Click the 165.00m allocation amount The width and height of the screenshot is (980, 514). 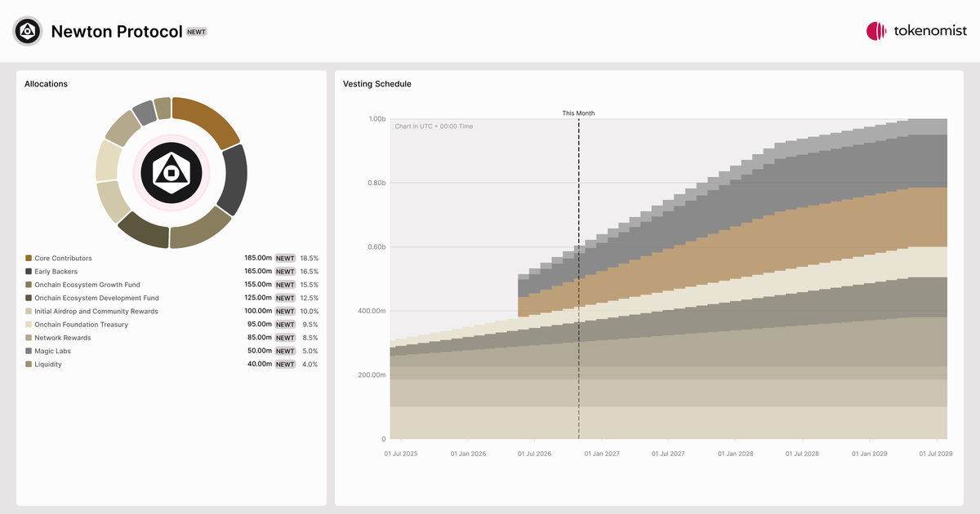258,271
